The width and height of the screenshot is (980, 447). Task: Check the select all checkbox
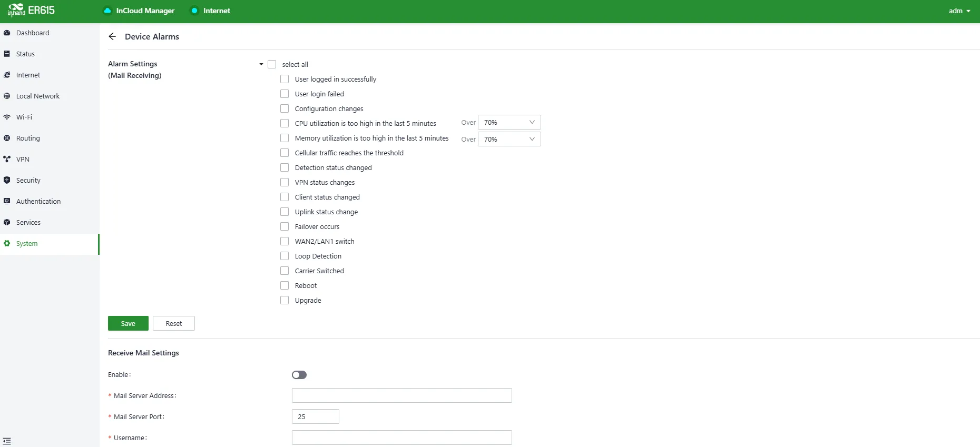272,64
